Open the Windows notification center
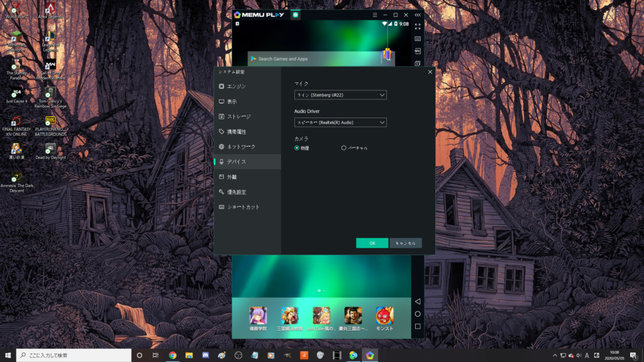The image size is (644, 362). point(634,356)
